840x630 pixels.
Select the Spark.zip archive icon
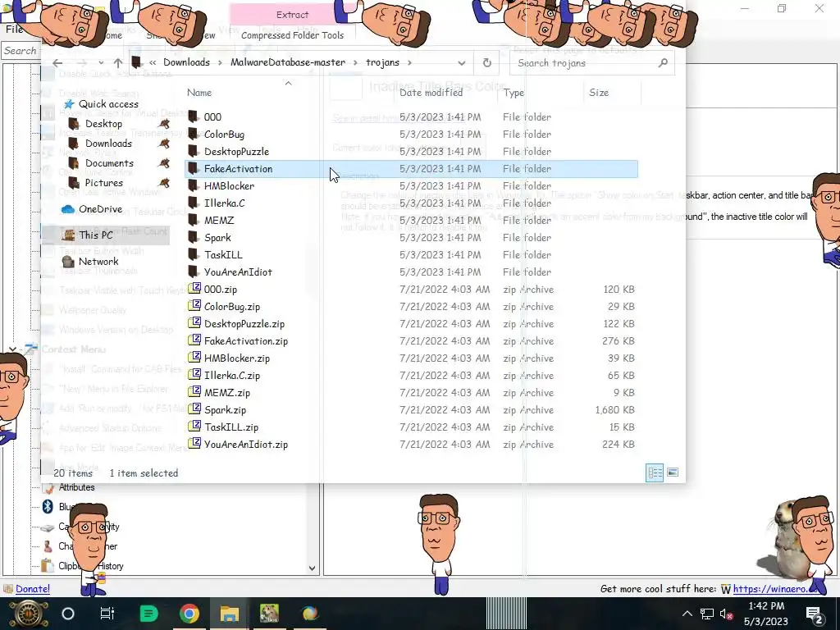point(194,409)
